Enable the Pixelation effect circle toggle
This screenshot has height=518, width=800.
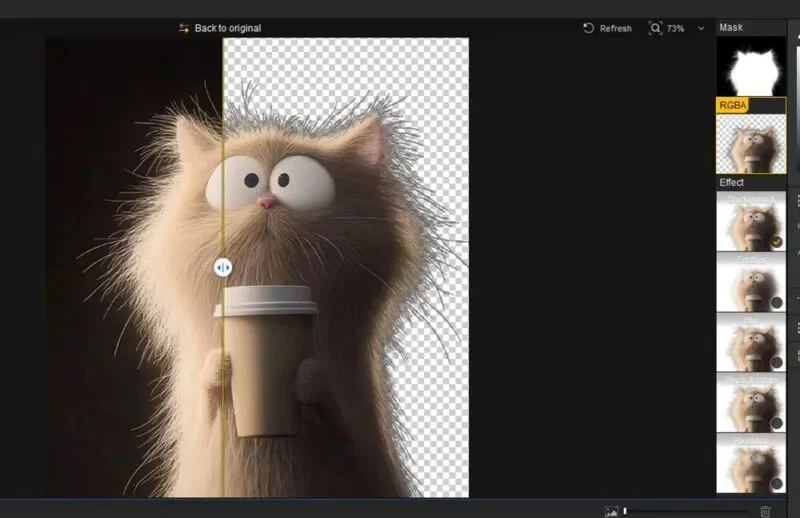coord(777,483)
